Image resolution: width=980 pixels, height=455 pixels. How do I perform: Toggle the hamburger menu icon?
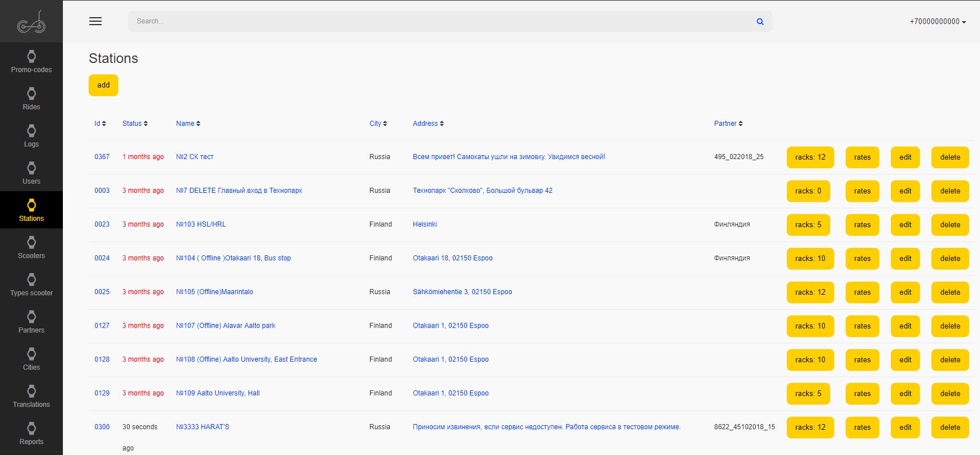pyautogui.click(x=95, y=21)
